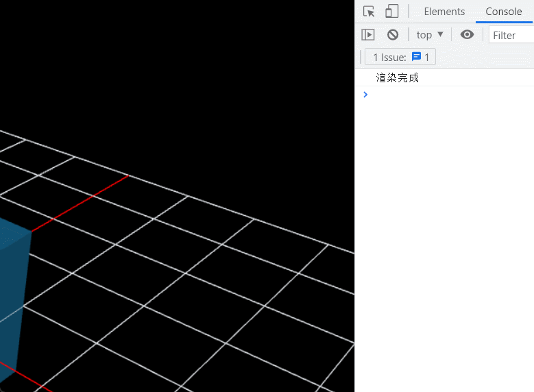Click the empty console area below the prompt
This screenshot has height=392, width=534.
[444, 240]
